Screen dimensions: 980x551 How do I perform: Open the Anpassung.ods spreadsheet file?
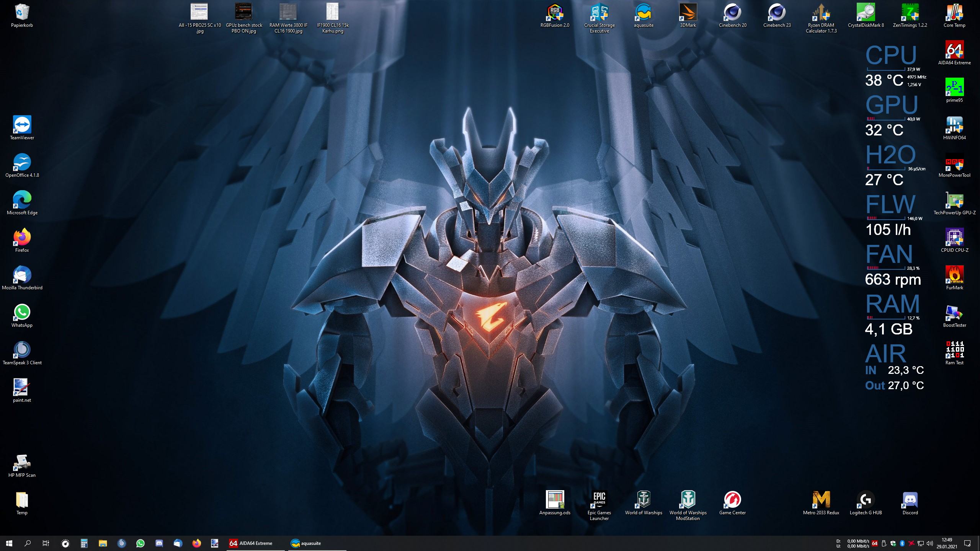coord(555,503)
